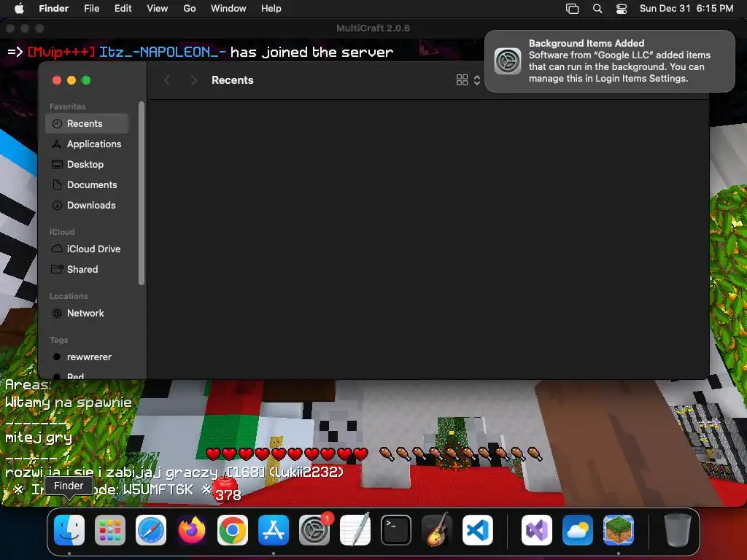
Task: Expand the view options chevrons
Action: [x=477, y=80]
